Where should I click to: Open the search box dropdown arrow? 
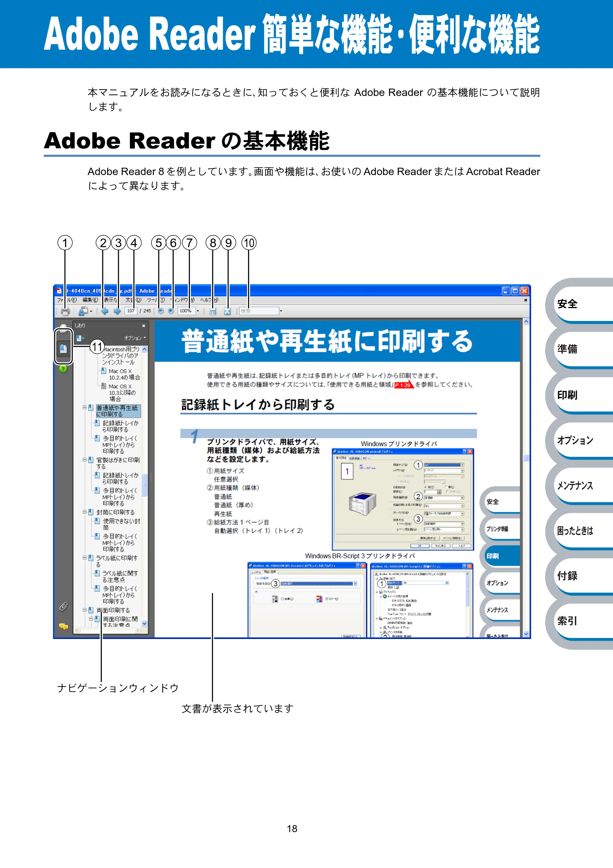[281, 311]
